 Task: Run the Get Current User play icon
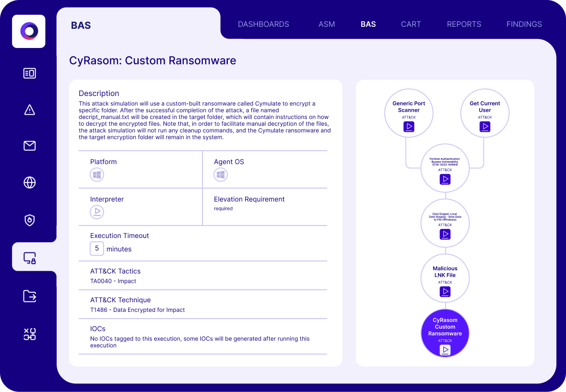coord(485,127)
